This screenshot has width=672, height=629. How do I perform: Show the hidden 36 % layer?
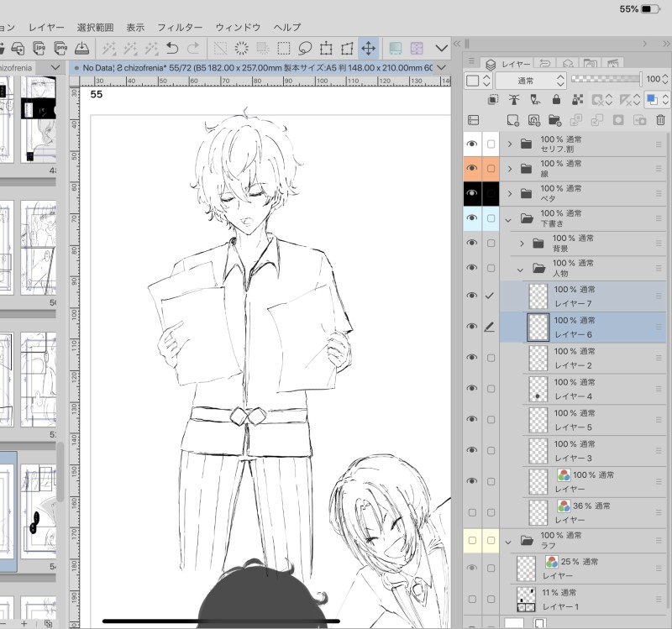(472, 512)
